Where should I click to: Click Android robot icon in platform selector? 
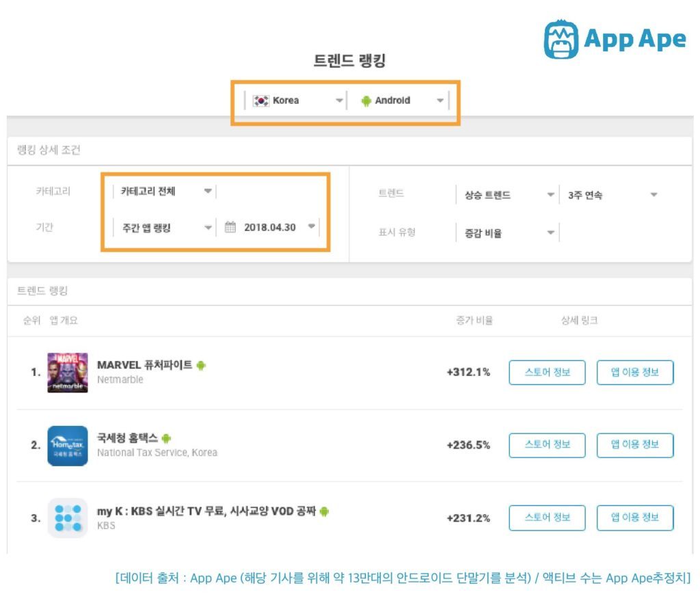pyautogui.click(x=366, y=101)
